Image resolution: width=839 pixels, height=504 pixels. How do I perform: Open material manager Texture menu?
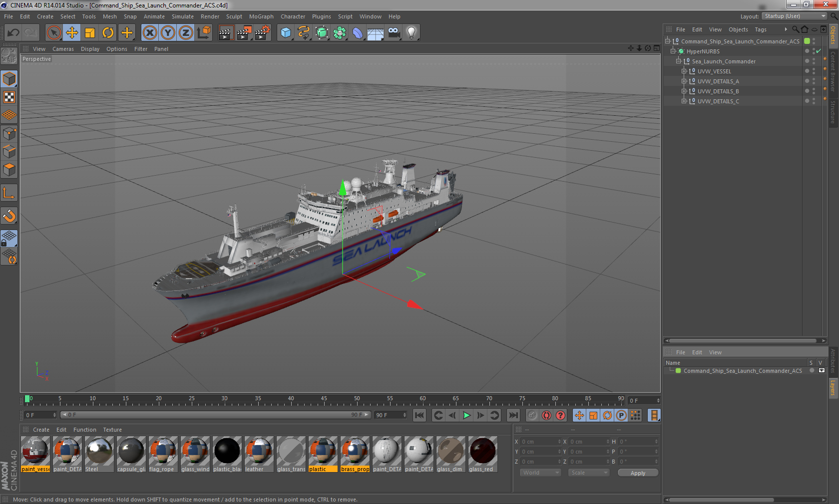[112, 430]
